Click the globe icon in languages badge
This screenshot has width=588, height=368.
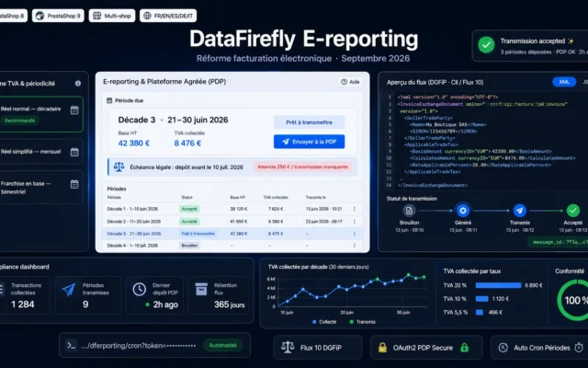click(147, 16)
